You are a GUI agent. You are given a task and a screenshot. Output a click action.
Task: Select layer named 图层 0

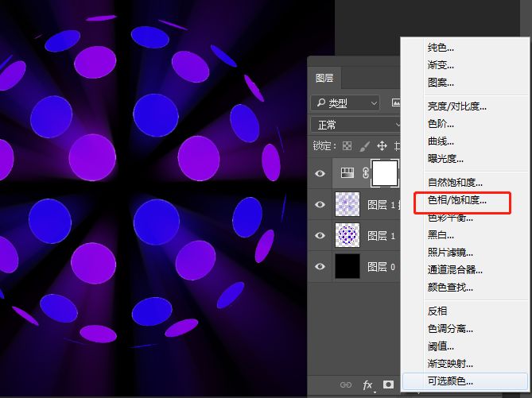pos(382,267)
